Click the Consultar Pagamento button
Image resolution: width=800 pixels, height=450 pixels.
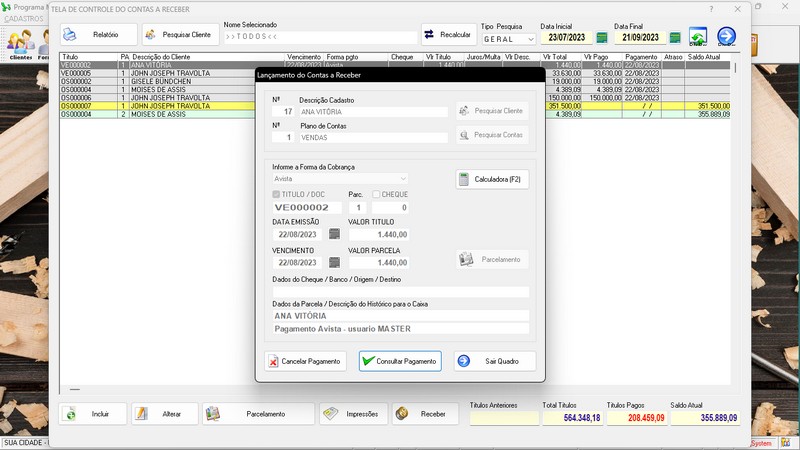pos(400,361)
